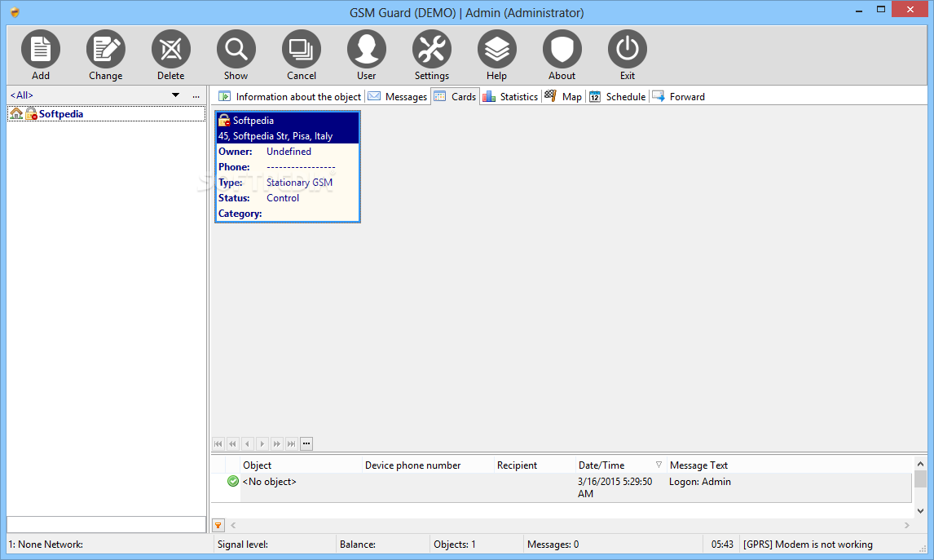Open Settings wrench toolbar icon
This screenshot has width=934, height=560.
tap(432, 49)
